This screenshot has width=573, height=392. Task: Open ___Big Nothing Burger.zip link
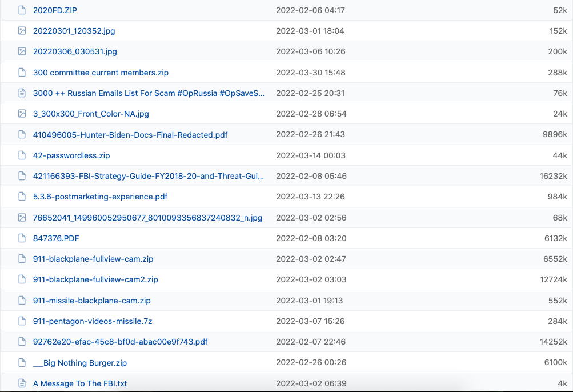[x=79, y=363]
